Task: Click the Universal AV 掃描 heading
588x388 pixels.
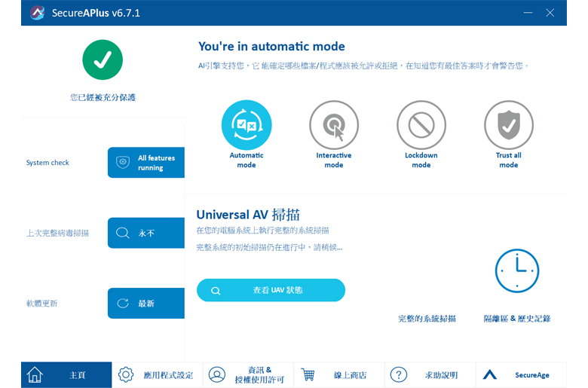Action: pos(248,215)
